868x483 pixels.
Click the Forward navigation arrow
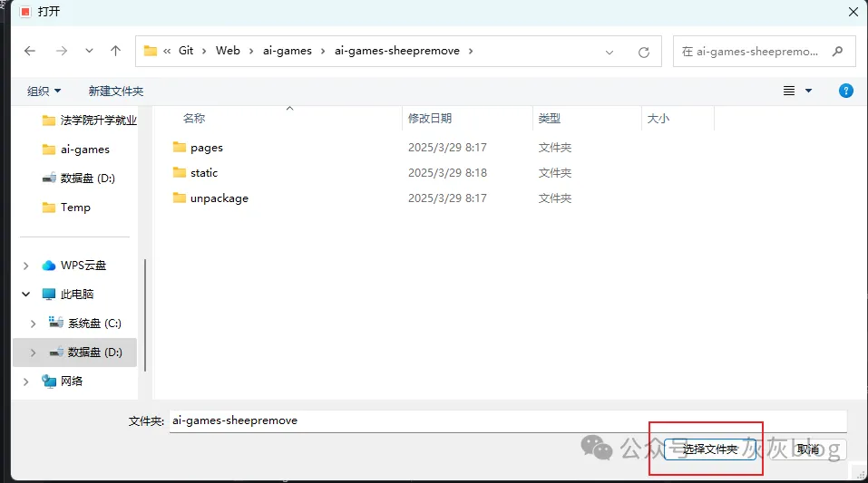click(x=61, y=52)
